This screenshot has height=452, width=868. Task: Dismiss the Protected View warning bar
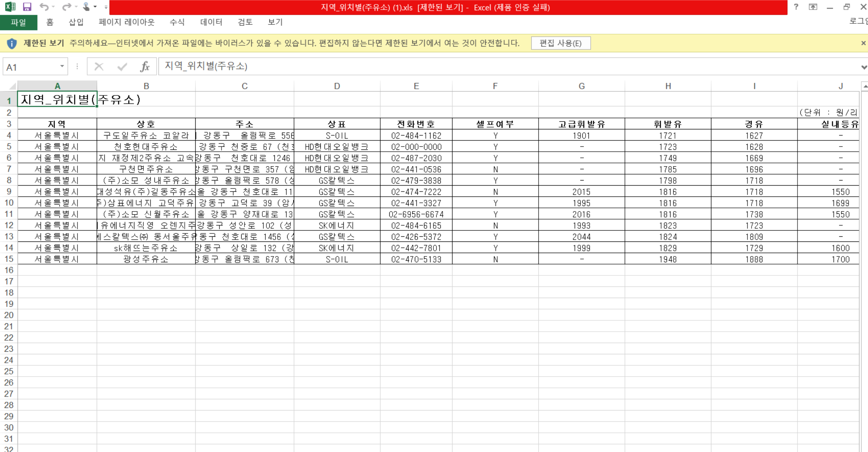(x=863, y=43)
